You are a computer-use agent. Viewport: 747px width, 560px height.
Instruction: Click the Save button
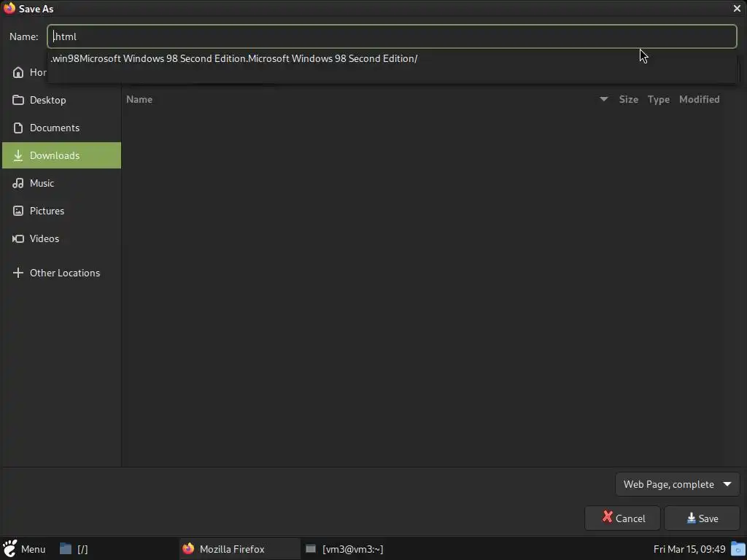(703, 518)
